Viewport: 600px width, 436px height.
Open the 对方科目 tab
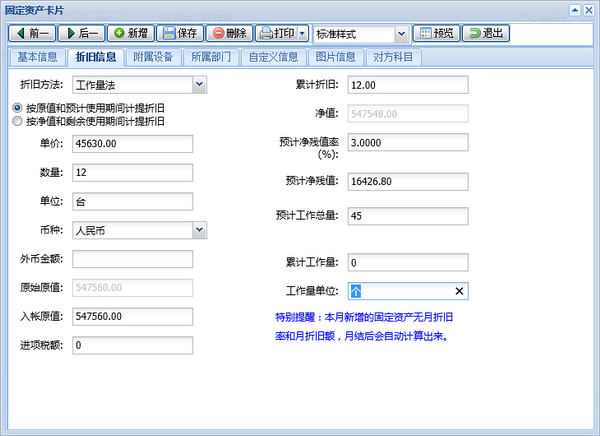click(393, 57)
